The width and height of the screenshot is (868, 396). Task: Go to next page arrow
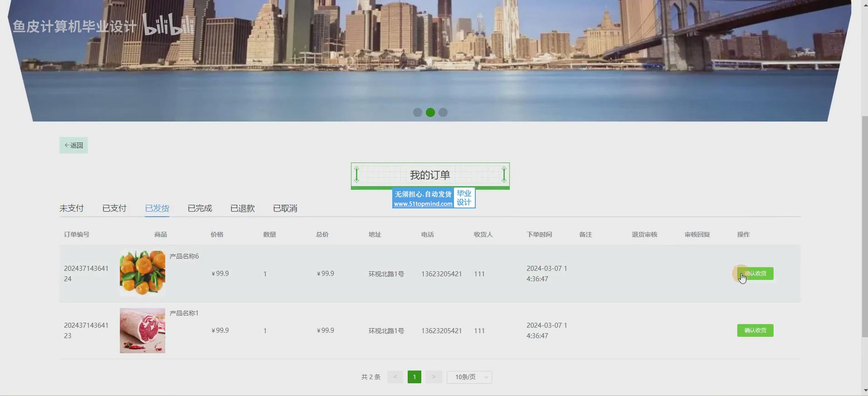coord(434,377)
